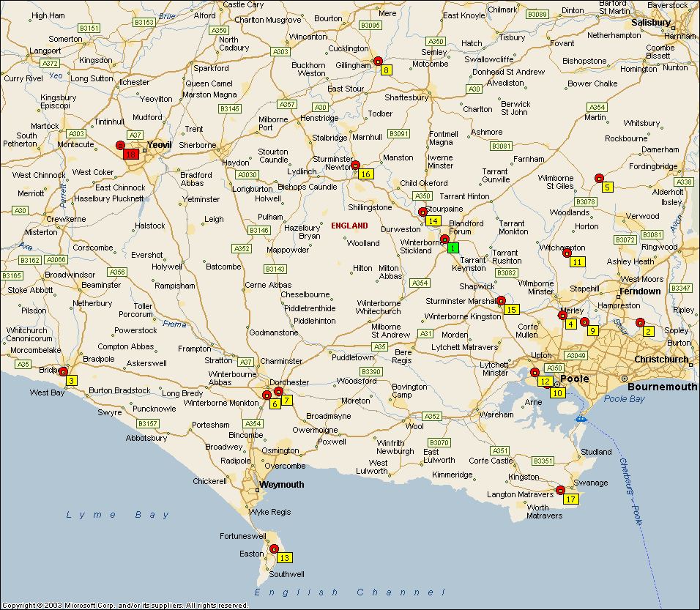This screenshot has height=610, width=700.
Task: Select marker 2 near Sopley
Action: tap(648, 331)
